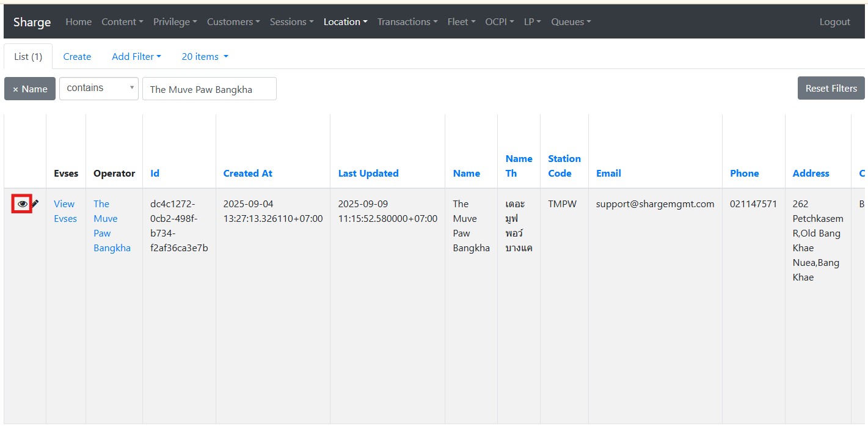
Task: Remove the Name filter tag
Action: 30,89
